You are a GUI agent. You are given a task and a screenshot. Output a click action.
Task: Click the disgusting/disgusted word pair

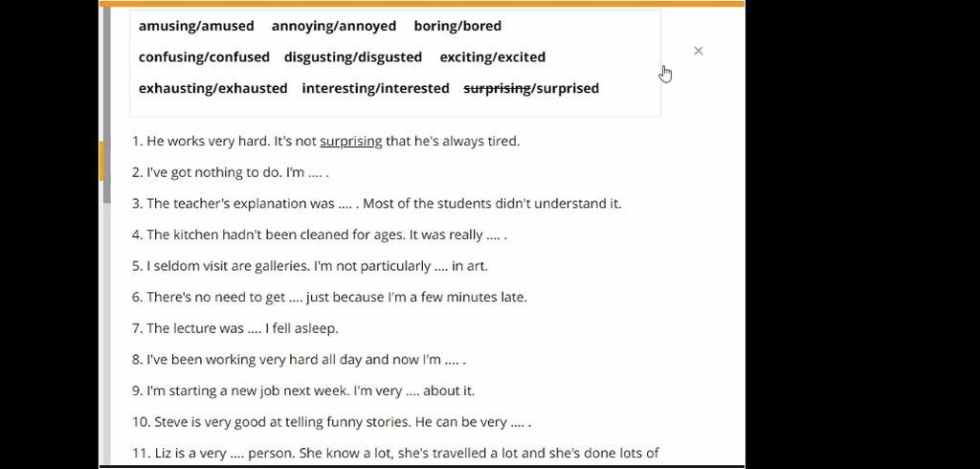[353, 57]
